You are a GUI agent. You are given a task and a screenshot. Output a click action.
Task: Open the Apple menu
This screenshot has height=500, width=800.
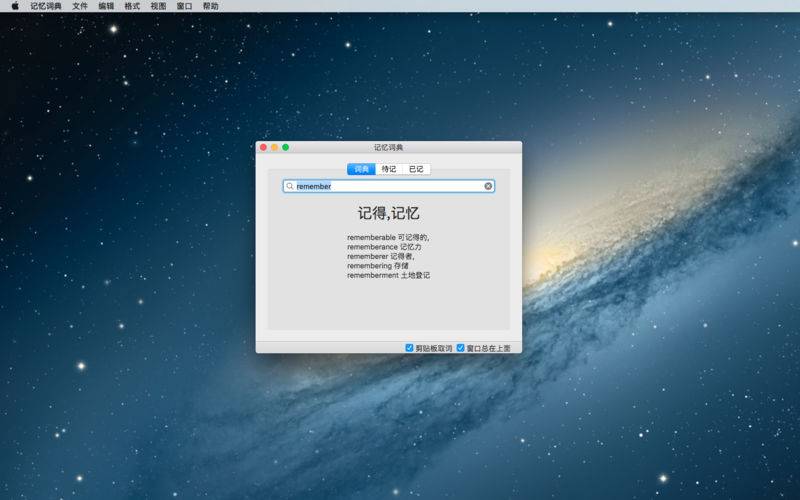(15, 6)
